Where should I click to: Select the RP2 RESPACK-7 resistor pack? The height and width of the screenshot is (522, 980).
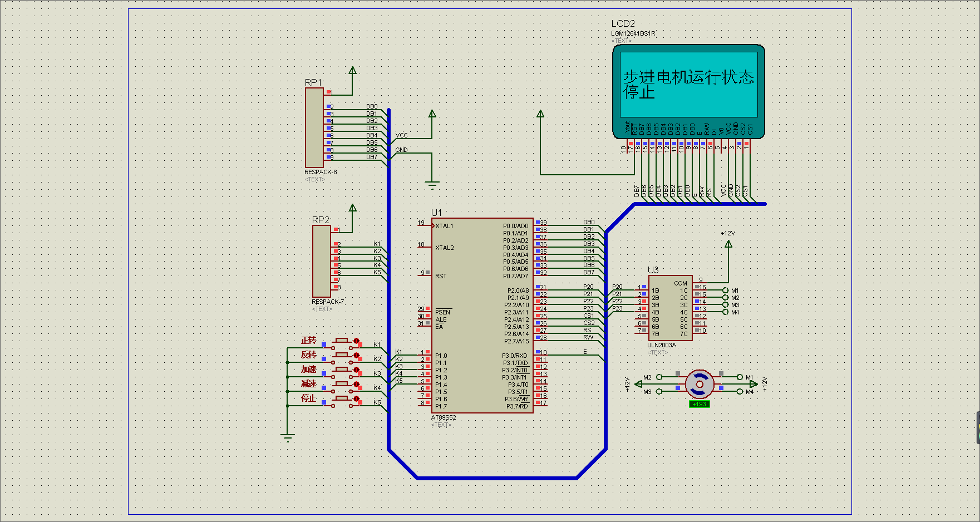(321, 261)
